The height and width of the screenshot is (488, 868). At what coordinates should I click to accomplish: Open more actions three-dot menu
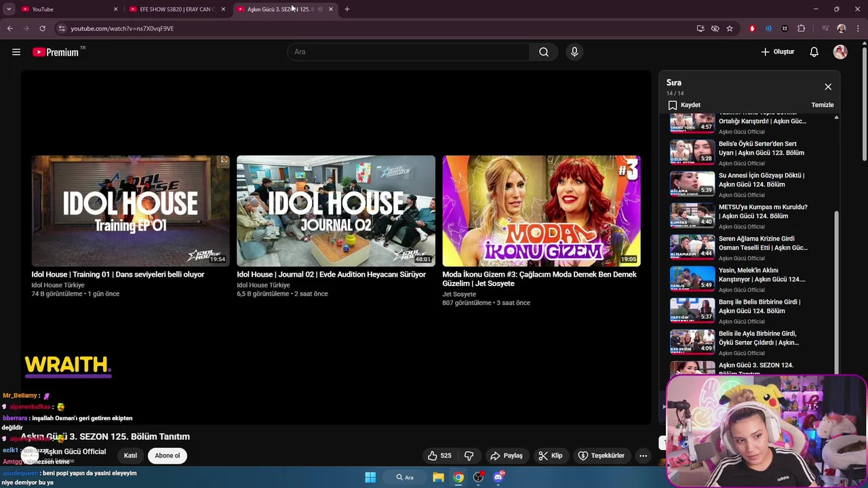(643, 455)
